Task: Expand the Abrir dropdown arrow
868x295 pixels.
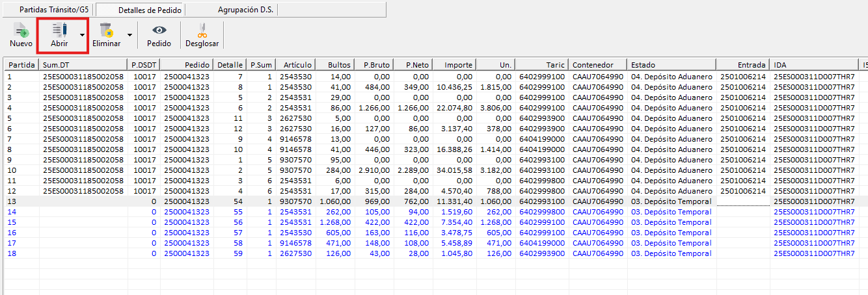Action: [82, 34]
